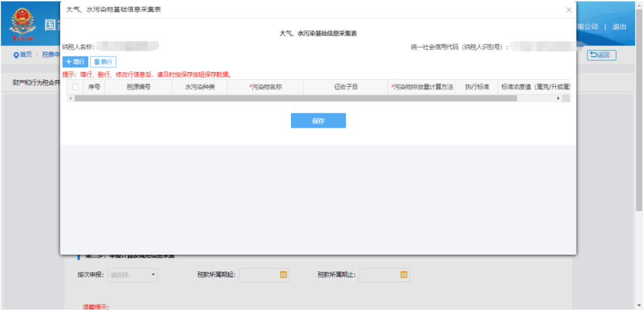Image resolution: width=644 pixels, height=311 pixels.
Task: Click the 税款所属期起 date field
Action: click(x=264, y=275)
